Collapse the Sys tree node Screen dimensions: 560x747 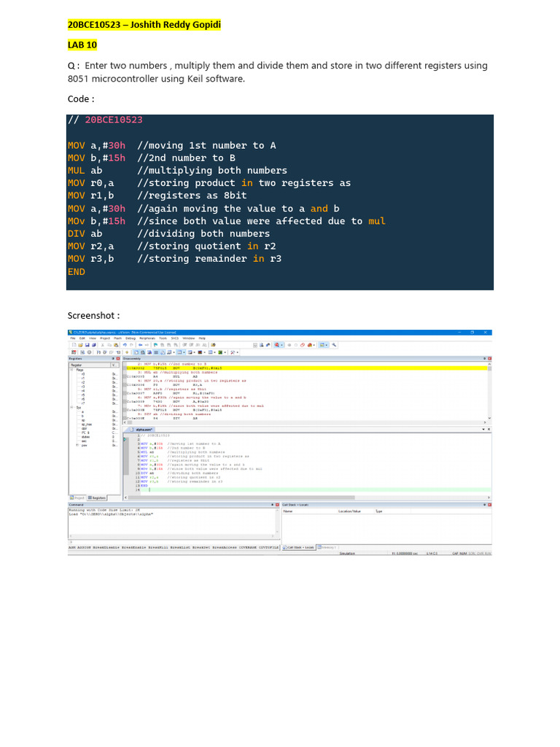(x=71, y=408)
